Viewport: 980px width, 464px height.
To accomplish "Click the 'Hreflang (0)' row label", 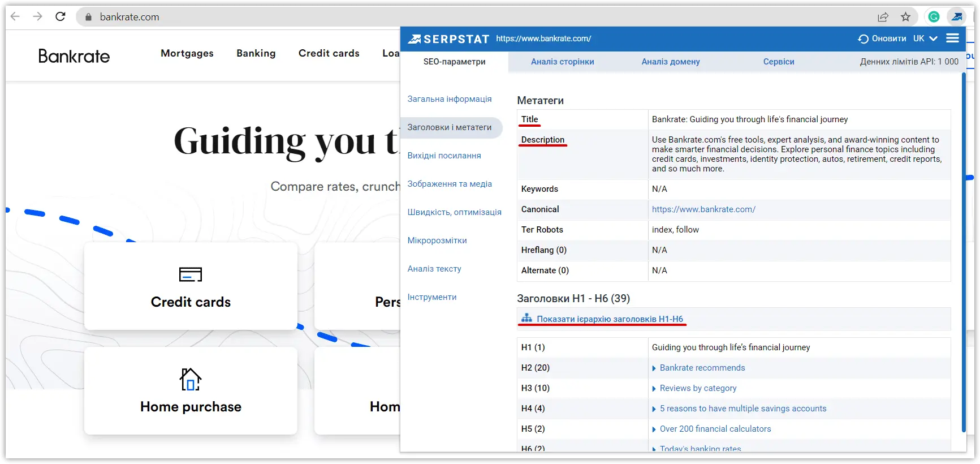I will click(543, 250).
